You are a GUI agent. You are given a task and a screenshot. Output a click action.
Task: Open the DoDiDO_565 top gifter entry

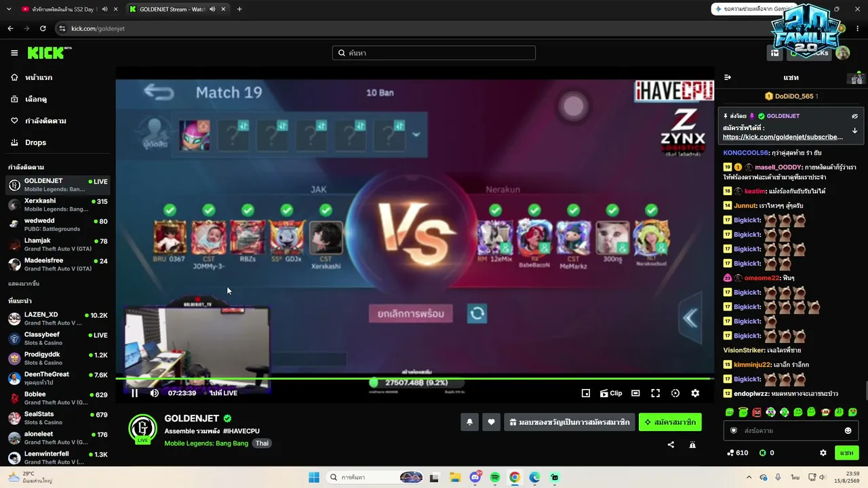pos(791,96)
